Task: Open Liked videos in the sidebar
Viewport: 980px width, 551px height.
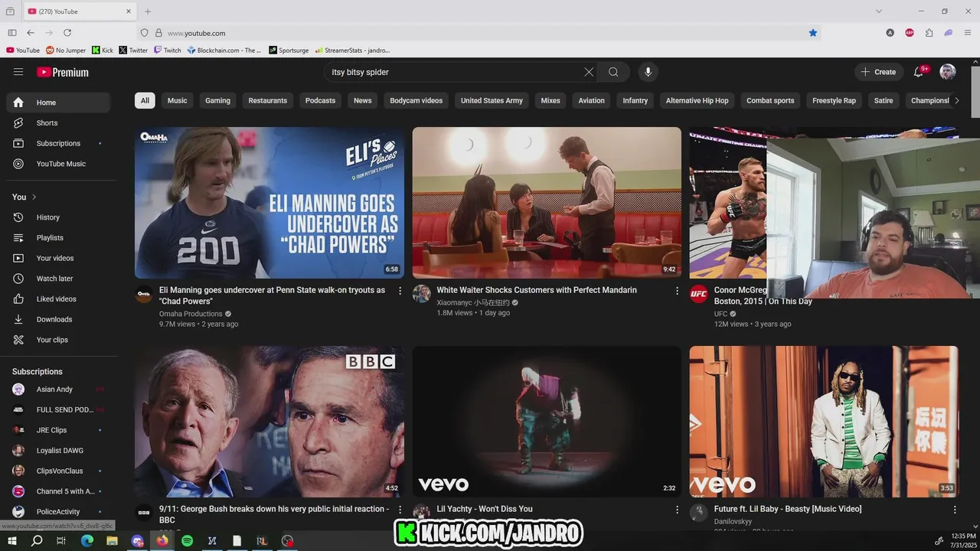Action: click(x=58, y=299)
